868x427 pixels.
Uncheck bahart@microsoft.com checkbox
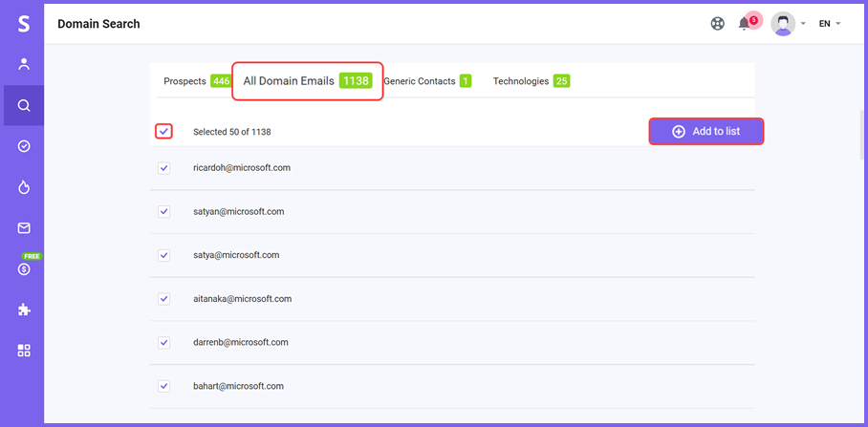163,386
